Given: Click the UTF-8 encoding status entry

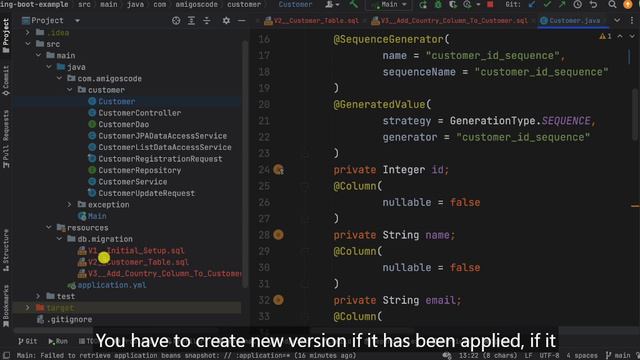Looking at the screenshot, I should pyautogui.click(x=549, y=356).
